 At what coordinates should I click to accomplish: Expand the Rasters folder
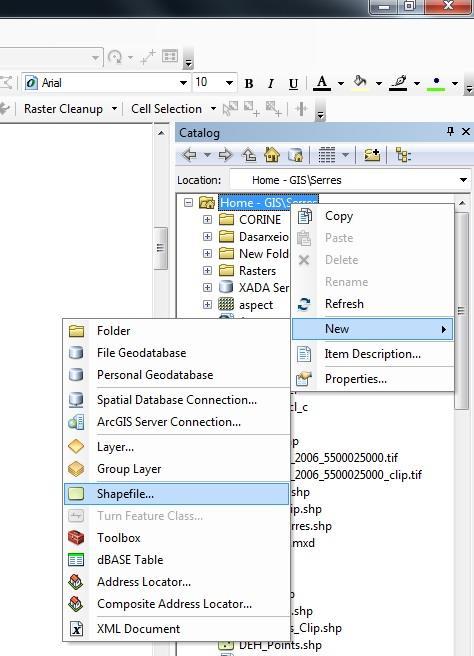(207, 271)
